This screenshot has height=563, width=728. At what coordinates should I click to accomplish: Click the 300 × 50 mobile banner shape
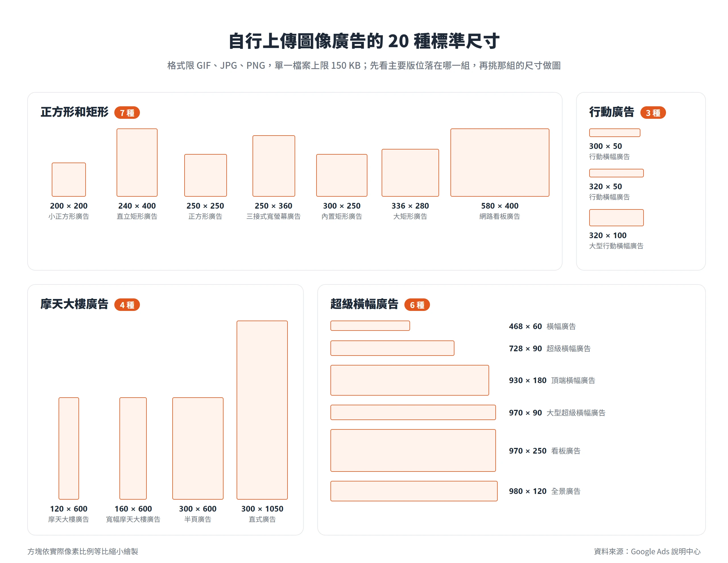pyautogui.click(x=615, y=133)
